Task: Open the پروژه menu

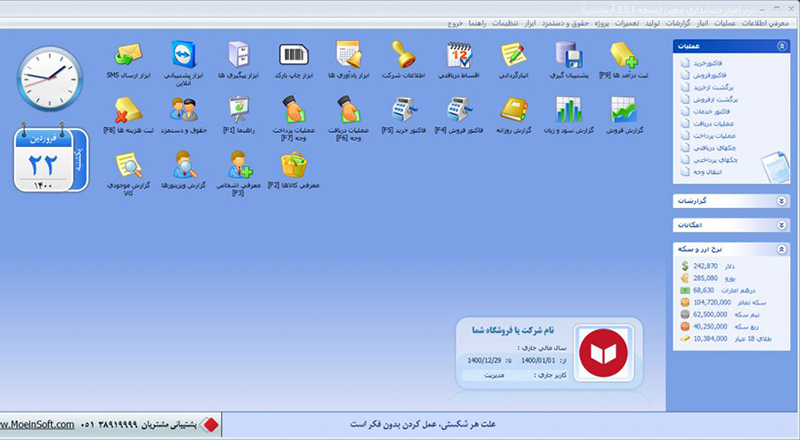Action: pyautogui.click(x=602, y=23)
